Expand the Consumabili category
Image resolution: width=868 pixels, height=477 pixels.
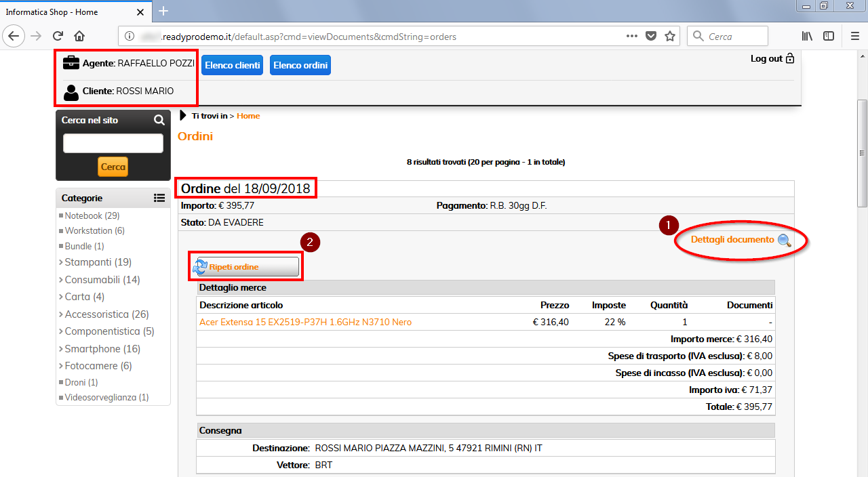pos(92,280)
